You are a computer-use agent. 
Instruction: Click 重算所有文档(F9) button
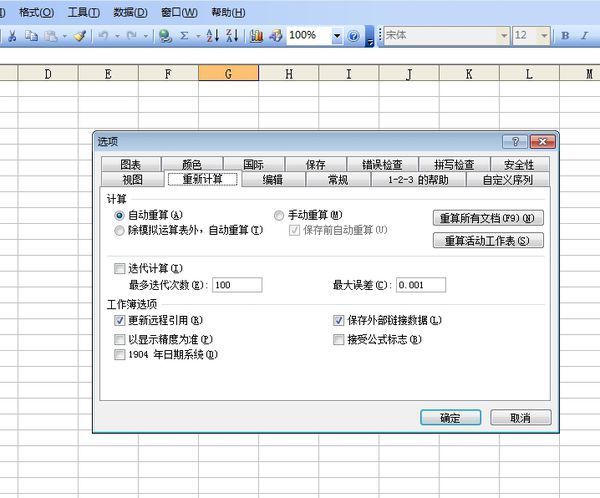pos(488,218)
